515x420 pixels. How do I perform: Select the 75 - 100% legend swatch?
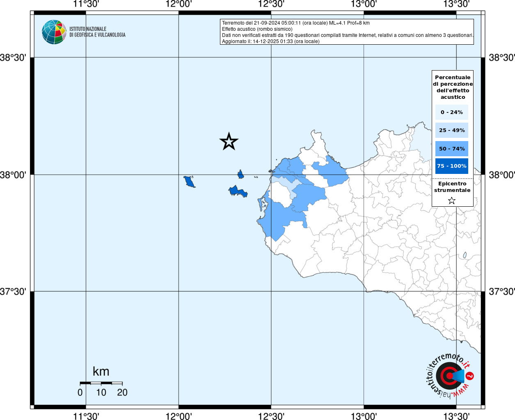point(452,166)
